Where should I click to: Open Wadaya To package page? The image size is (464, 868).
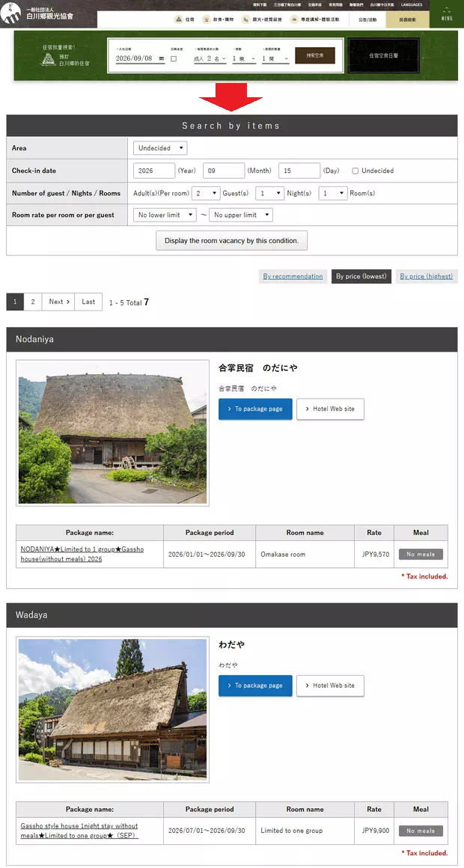(255, 685)
